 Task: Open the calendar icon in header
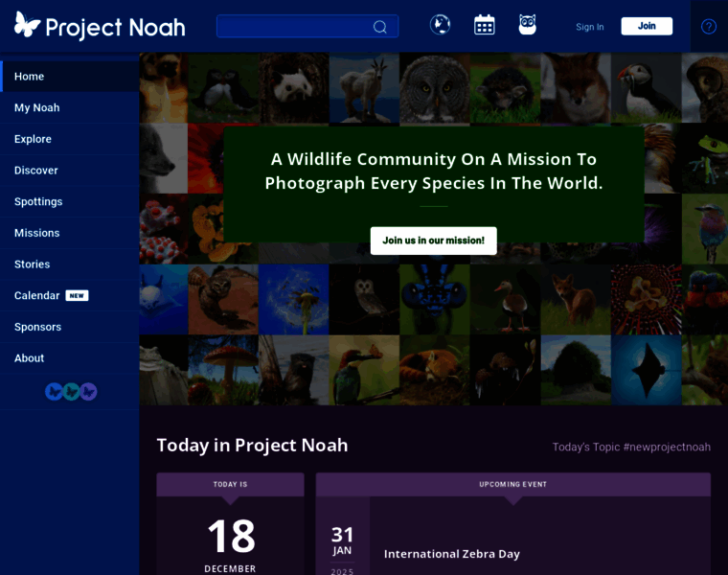(485, 25)
